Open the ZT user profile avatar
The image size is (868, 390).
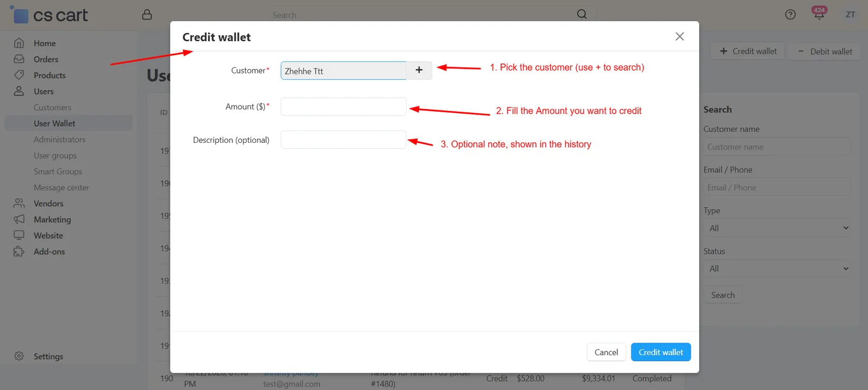pos(850,15)
